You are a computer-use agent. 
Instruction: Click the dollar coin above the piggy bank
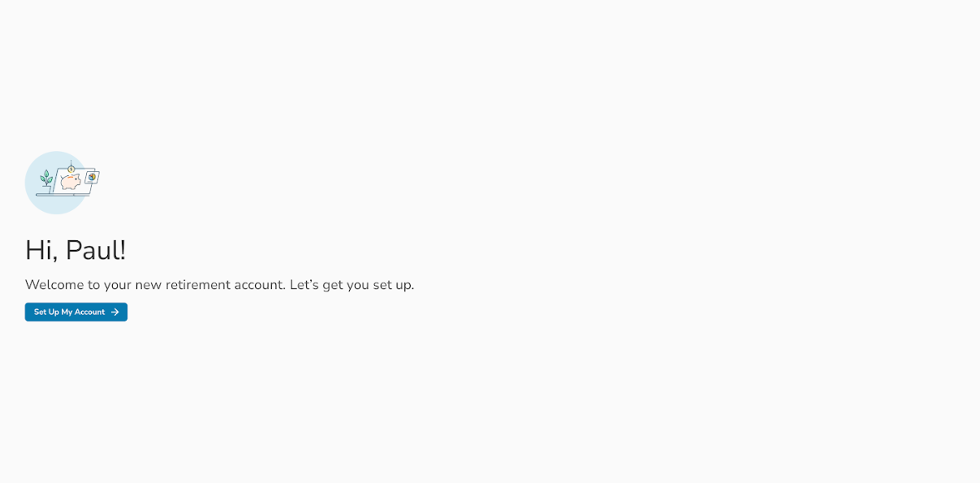pyautogui.click(x=71, y=169)
